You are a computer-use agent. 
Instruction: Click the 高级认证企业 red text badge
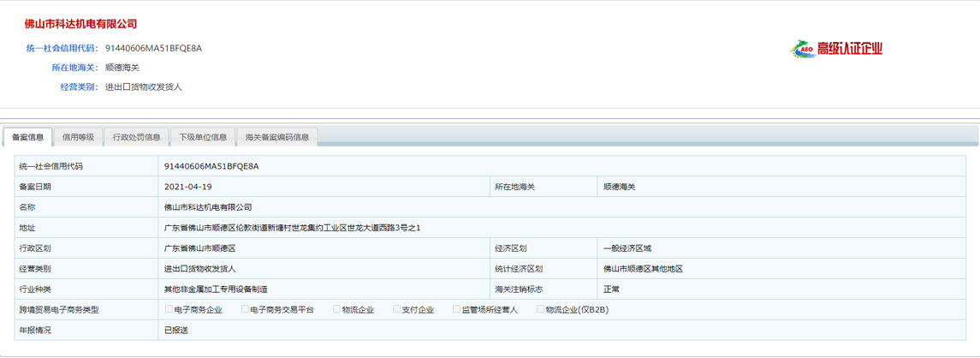(849, 49)
